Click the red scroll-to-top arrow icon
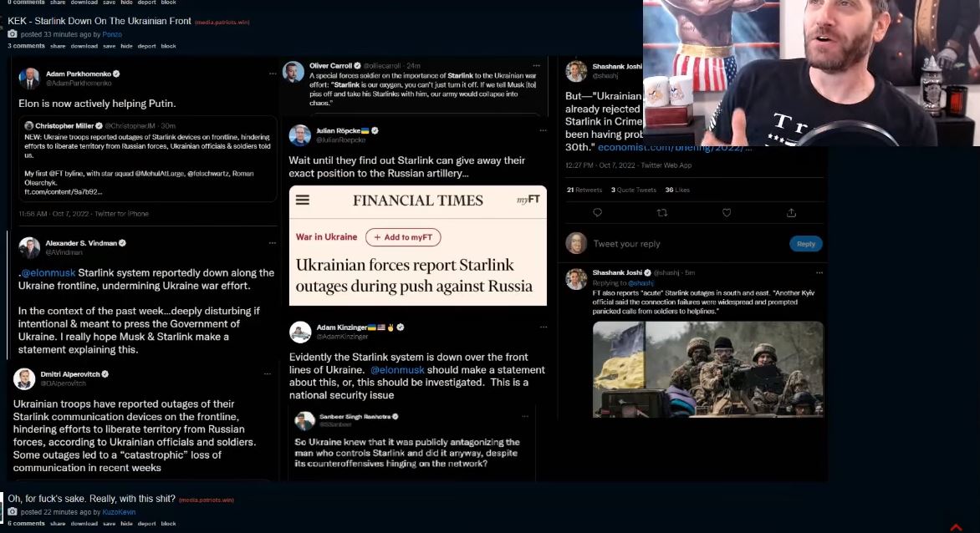Image resolution: width=980 pixels, height=533 pixels. 956,527
